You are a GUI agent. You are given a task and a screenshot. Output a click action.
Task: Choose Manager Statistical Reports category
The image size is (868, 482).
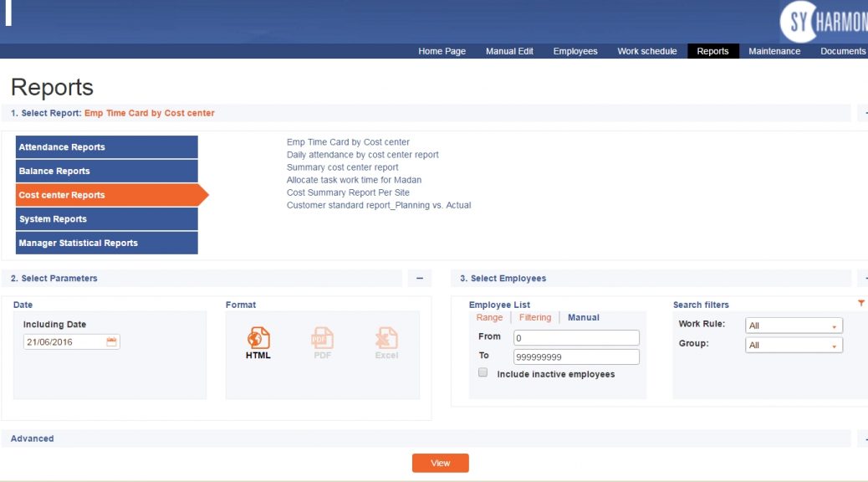[107, 244]
